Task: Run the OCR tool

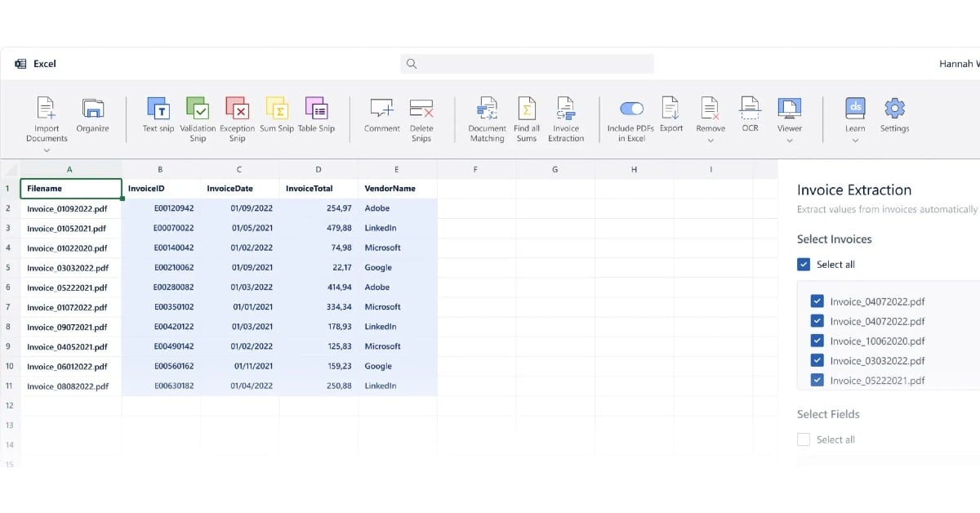Action: [750, 109]
